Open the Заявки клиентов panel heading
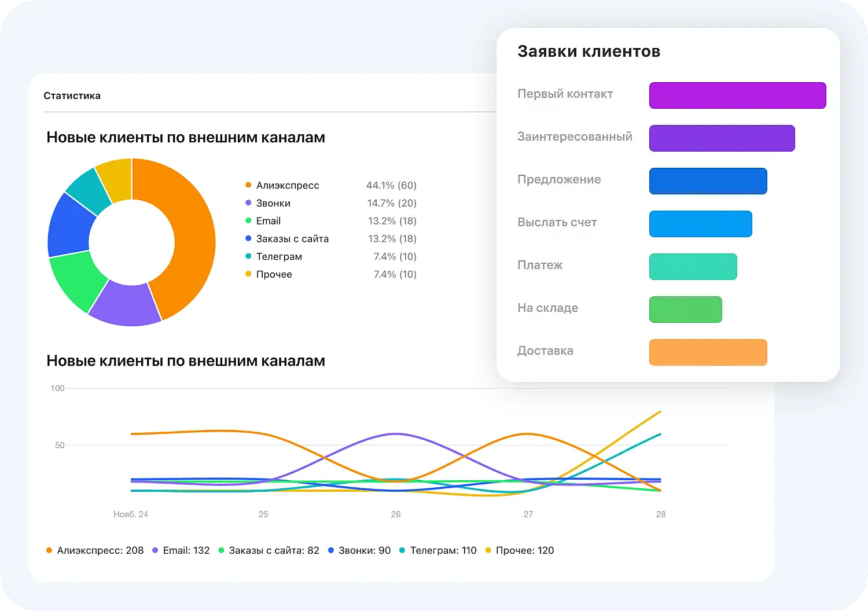This screenshot has height=611, width=868. tap(588, 51)
